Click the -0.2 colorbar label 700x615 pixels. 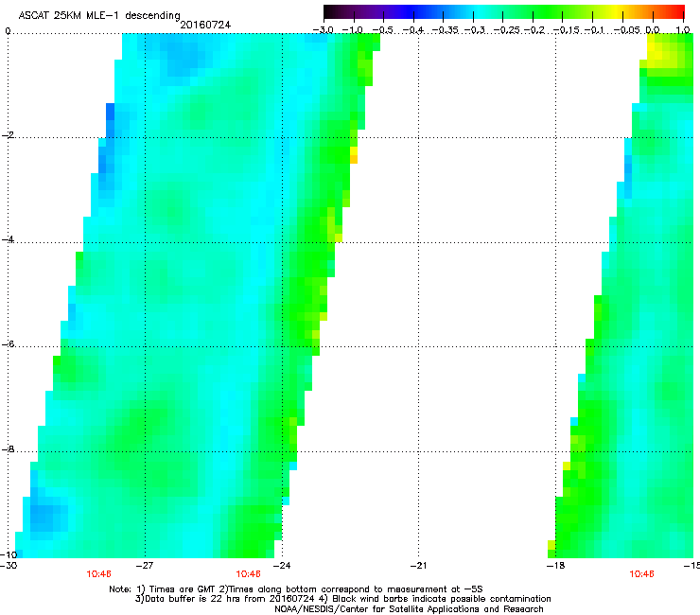pyautogui.click(x=534, y=30)
